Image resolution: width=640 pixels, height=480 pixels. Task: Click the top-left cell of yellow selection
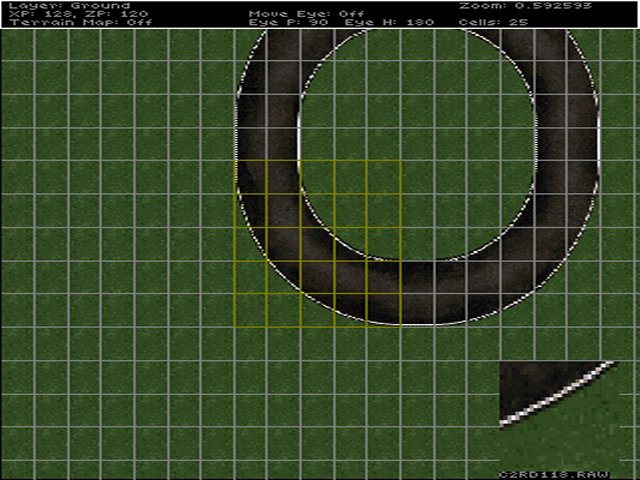click(251, 177)
